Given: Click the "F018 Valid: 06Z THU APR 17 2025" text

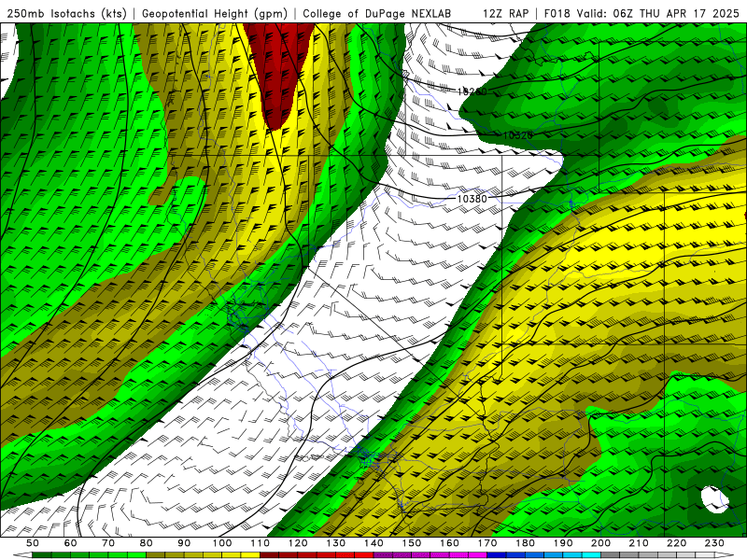Looking at the screenshot, I should 641,13.
